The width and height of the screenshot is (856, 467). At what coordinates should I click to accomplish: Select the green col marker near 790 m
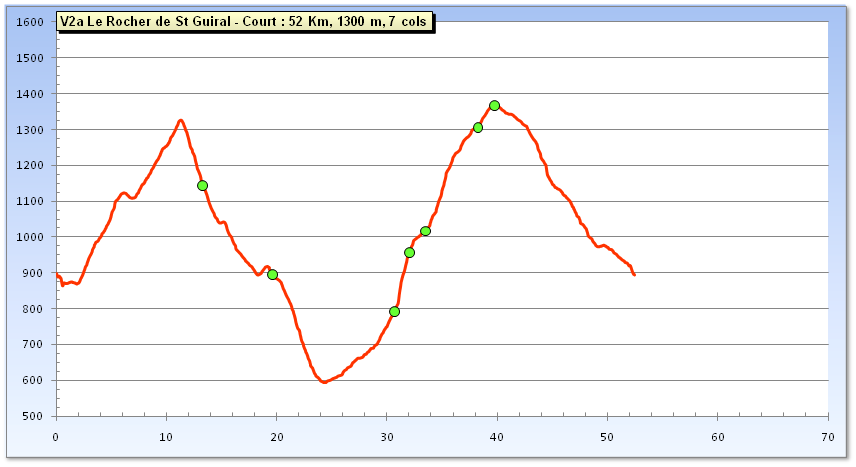point(394,312)
